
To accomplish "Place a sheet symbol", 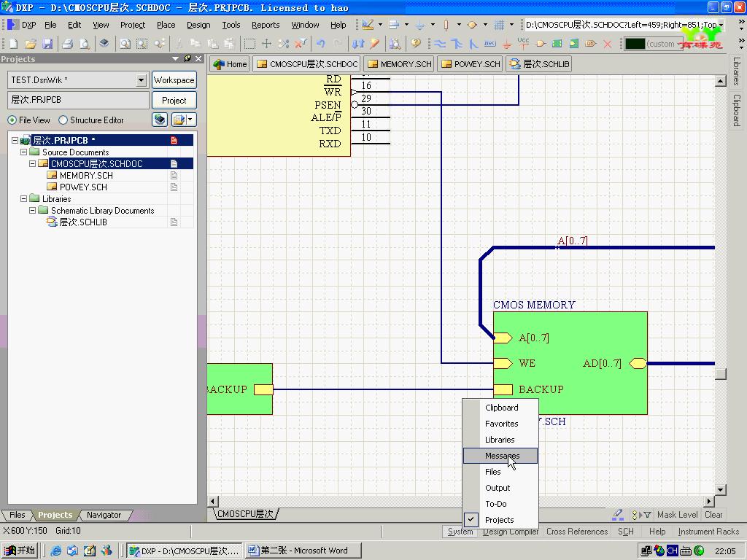I will tap(557, 44).
